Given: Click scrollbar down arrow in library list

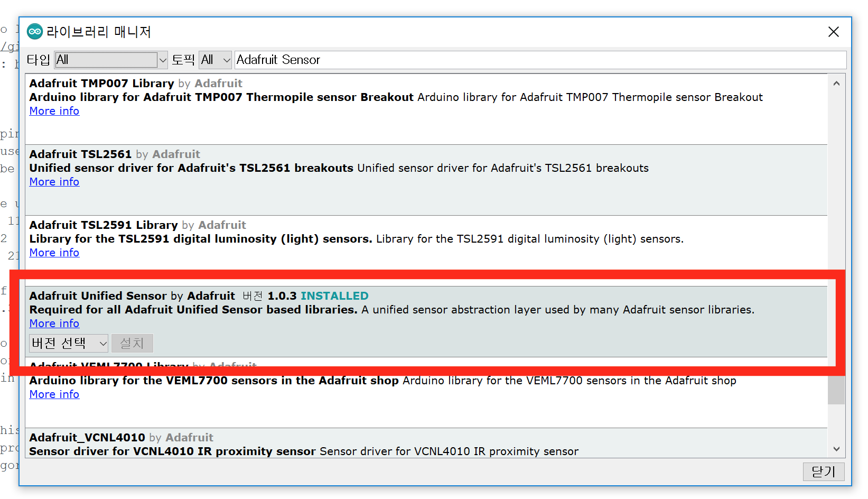Looking at the screenshot, I should pyautogui.click(x=836, y=449).
